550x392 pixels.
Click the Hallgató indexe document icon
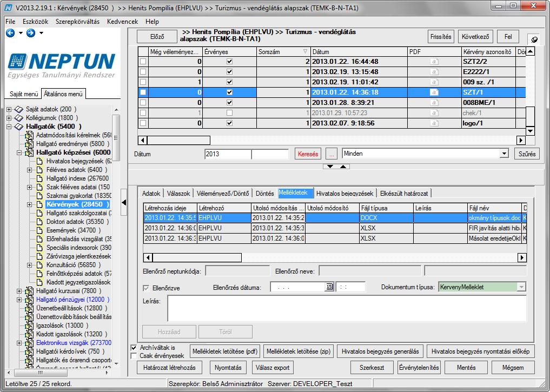point(39,178)
